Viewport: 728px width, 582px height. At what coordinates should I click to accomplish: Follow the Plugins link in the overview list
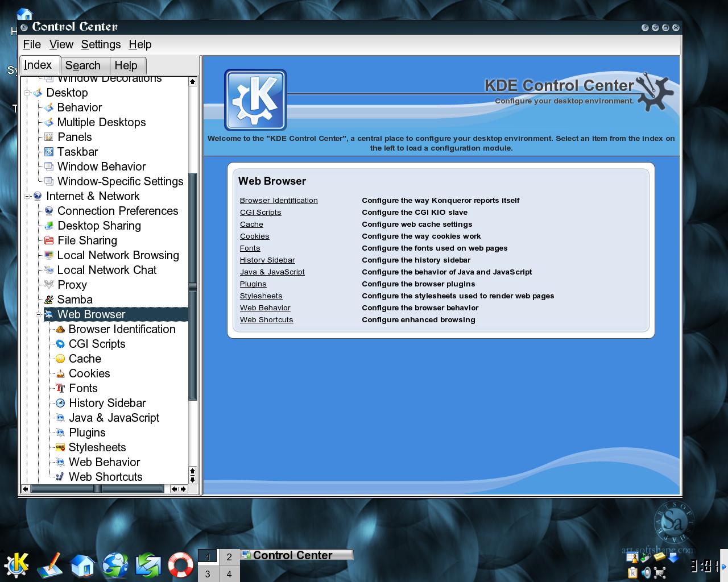(x=253, y=284)
